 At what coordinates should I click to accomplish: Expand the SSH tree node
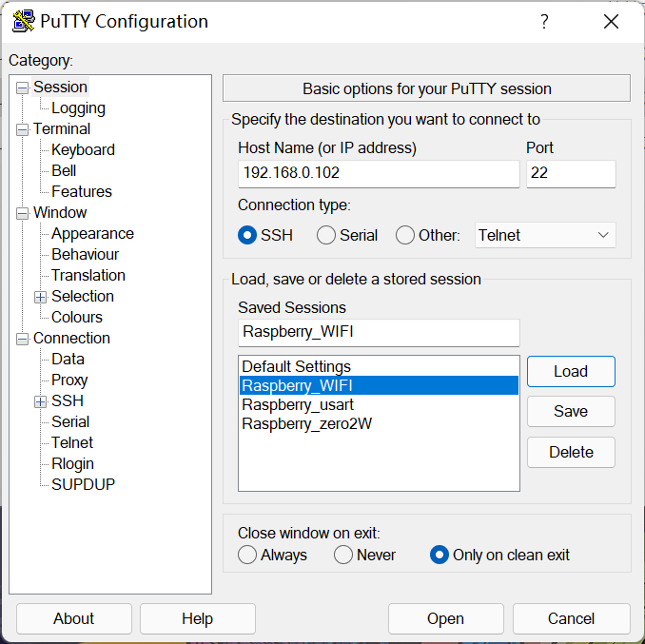coord(40,401)
